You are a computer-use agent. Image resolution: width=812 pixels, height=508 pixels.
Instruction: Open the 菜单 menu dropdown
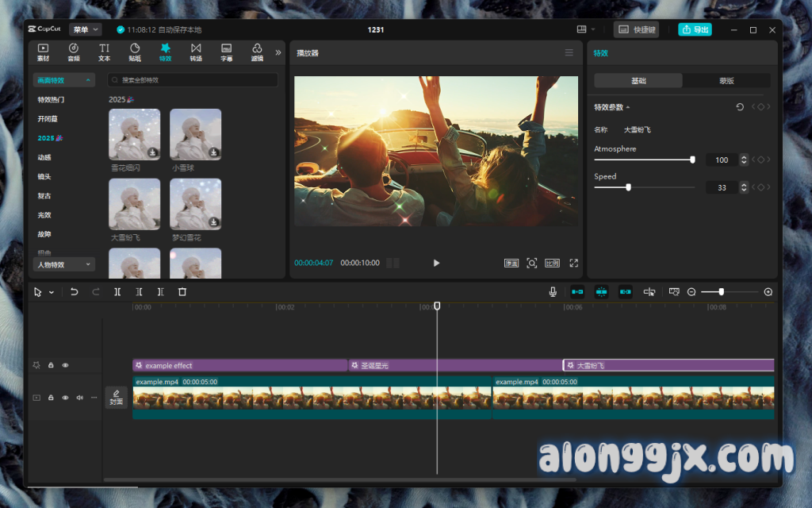pyautogui.click(x=85, y=29)
